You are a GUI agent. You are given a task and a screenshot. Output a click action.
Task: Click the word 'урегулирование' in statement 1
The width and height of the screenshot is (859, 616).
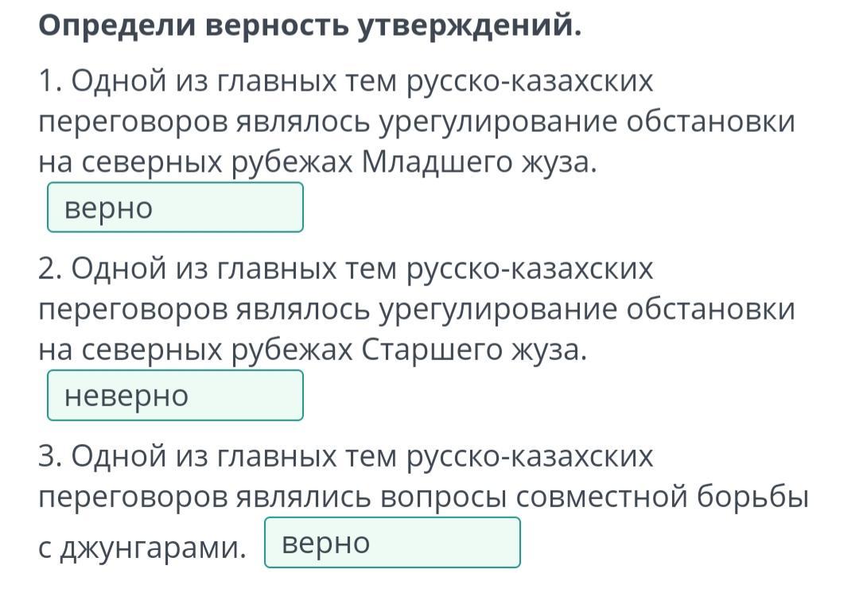click(x=497, y=123)
